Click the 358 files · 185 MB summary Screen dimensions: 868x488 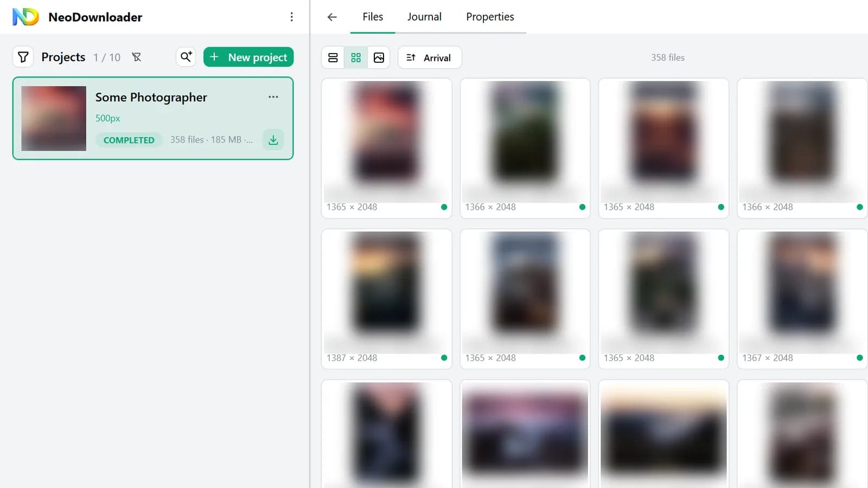211,139
